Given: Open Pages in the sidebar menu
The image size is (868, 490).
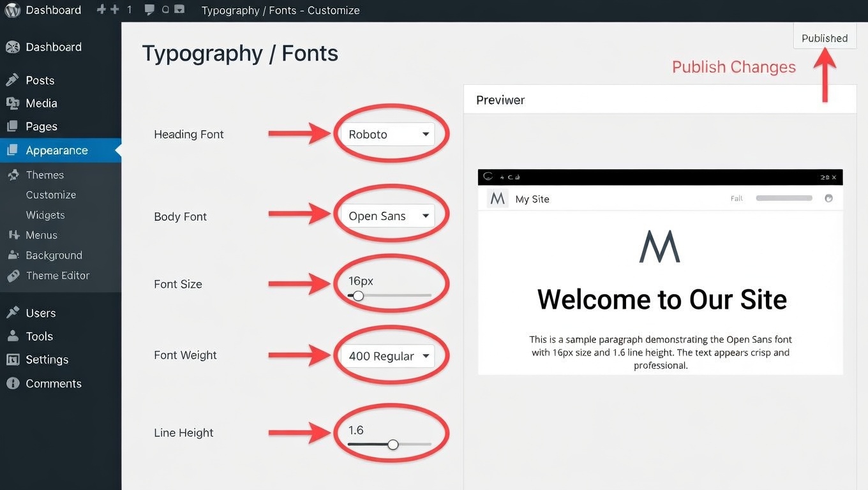Looking at the screenshot, I should point(41,126).
